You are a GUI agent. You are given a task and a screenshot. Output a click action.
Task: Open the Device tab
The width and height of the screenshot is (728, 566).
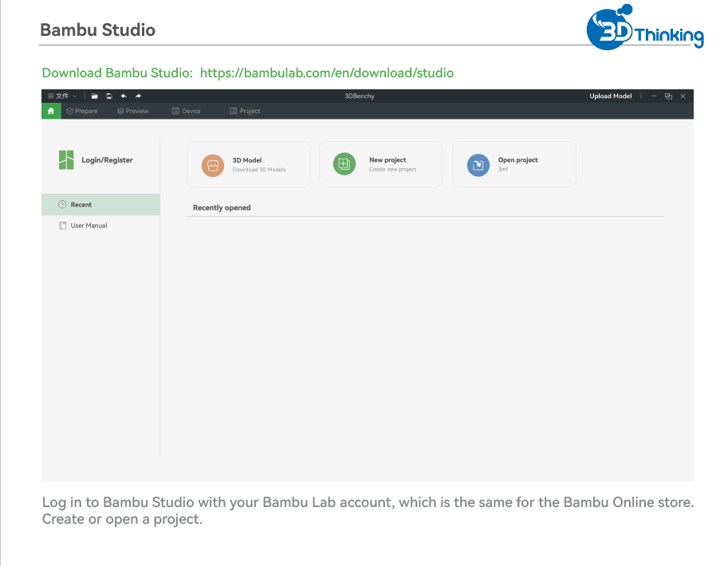[186, 111]
